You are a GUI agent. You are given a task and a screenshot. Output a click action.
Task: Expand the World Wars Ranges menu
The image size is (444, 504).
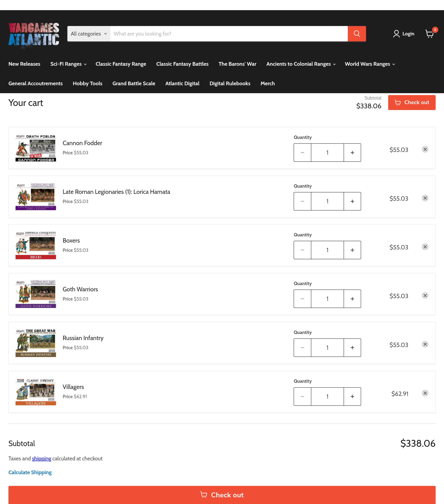(370, 64)
